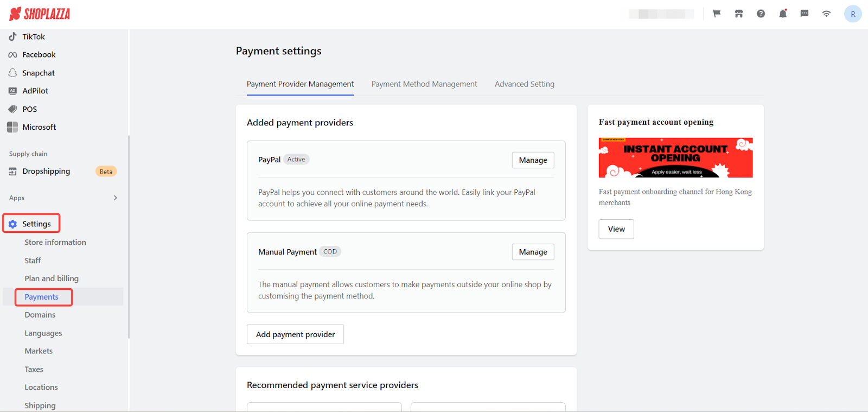This screenshot has height=412, width=868.
Task: Open notifications bell icon
Action: click(782, 14)
